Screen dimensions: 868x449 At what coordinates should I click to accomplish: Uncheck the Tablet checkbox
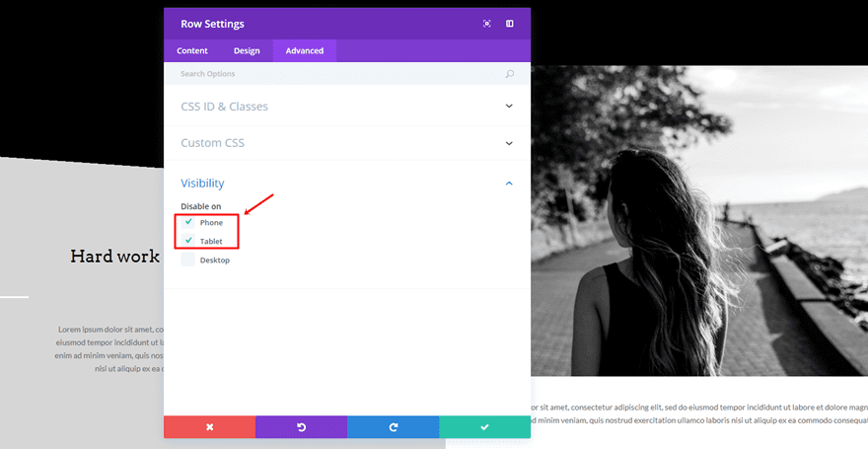pyautogui.click(x=188, y=241)
